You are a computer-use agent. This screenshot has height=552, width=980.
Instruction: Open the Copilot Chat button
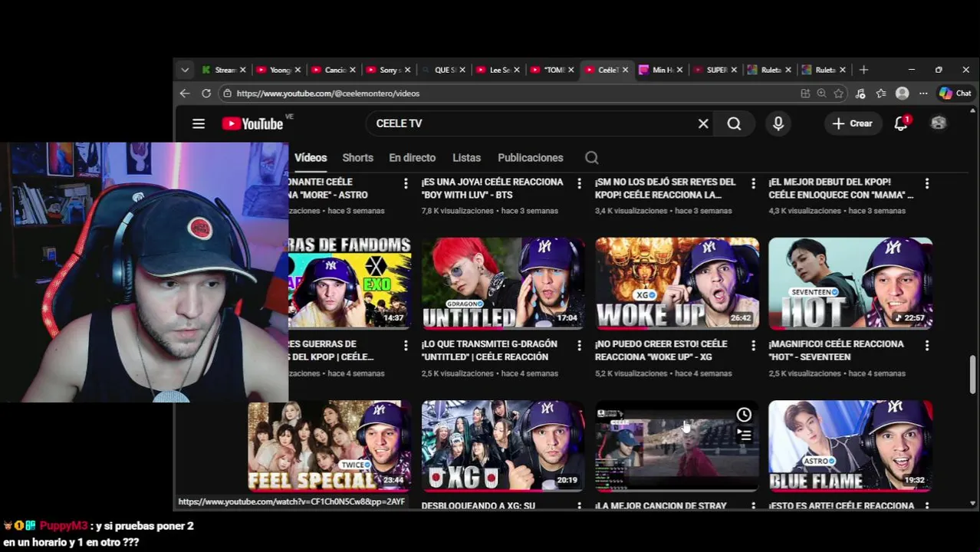point(955,94)
